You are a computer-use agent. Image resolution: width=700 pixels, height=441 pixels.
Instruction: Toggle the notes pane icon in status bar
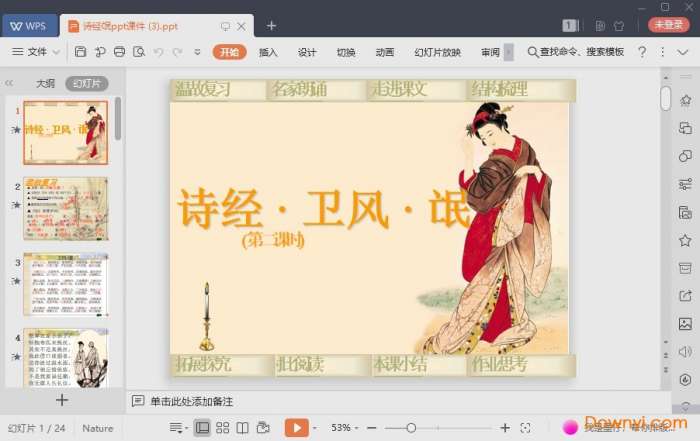coord(177,428)
